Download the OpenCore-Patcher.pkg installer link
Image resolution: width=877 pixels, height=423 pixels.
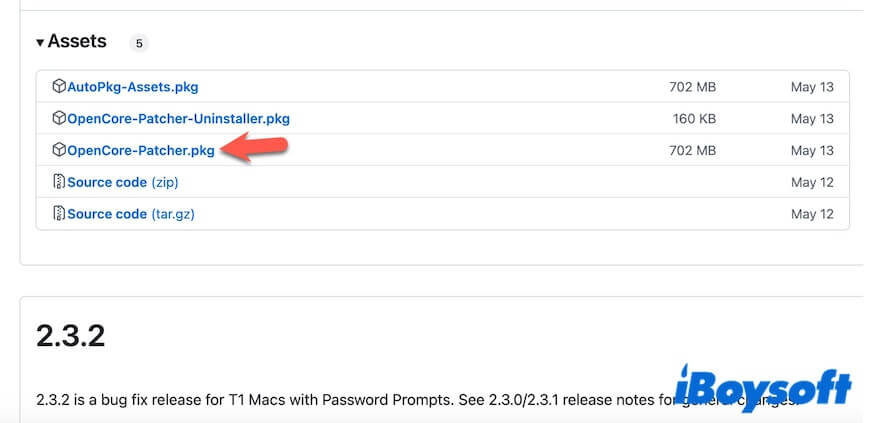(x=140, y=151)
